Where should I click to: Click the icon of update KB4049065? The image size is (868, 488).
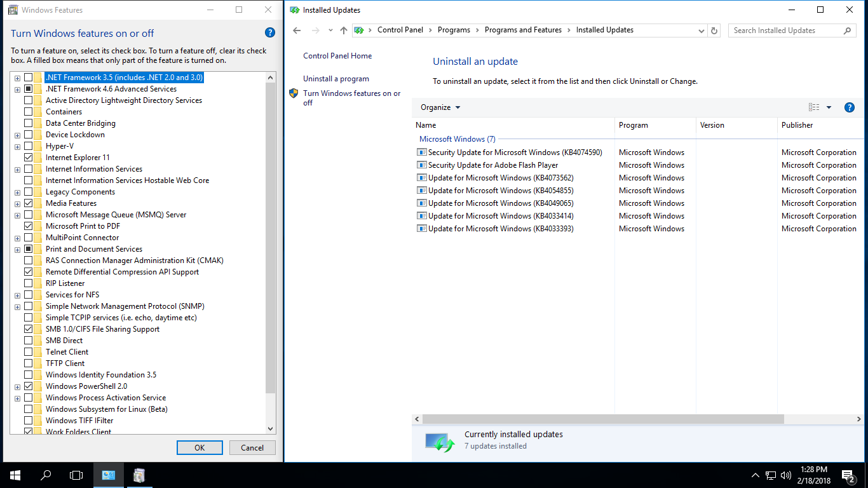[421, 203]
